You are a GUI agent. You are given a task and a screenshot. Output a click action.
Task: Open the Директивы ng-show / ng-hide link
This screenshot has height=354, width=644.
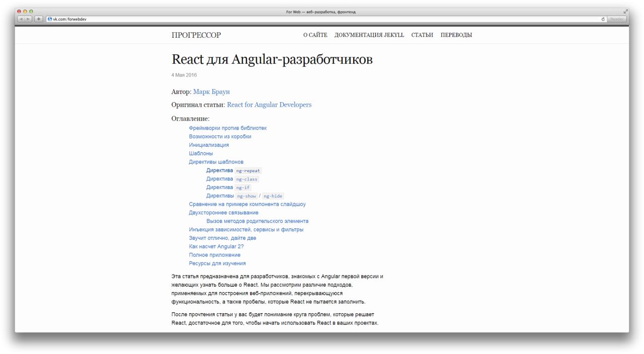(245, 196)
